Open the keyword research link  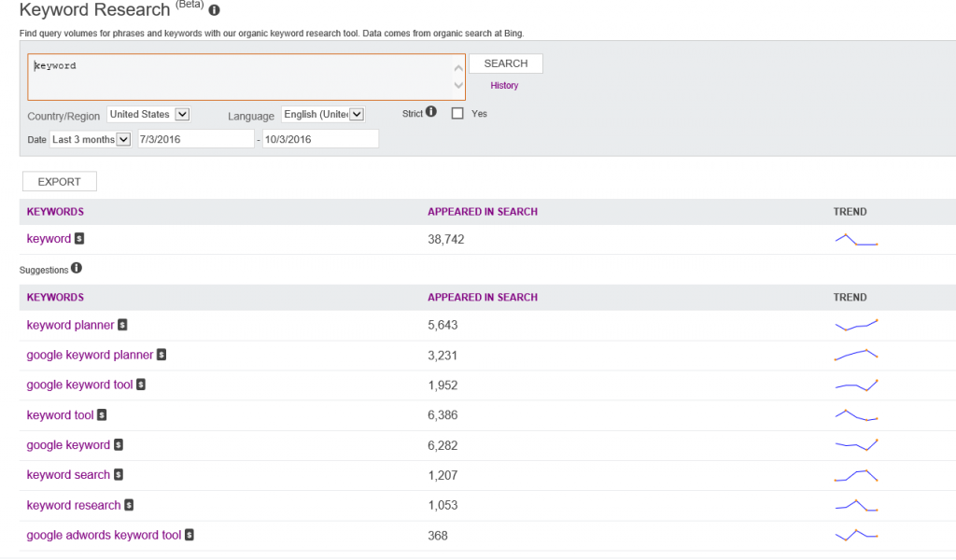click(x=74, y=505)
